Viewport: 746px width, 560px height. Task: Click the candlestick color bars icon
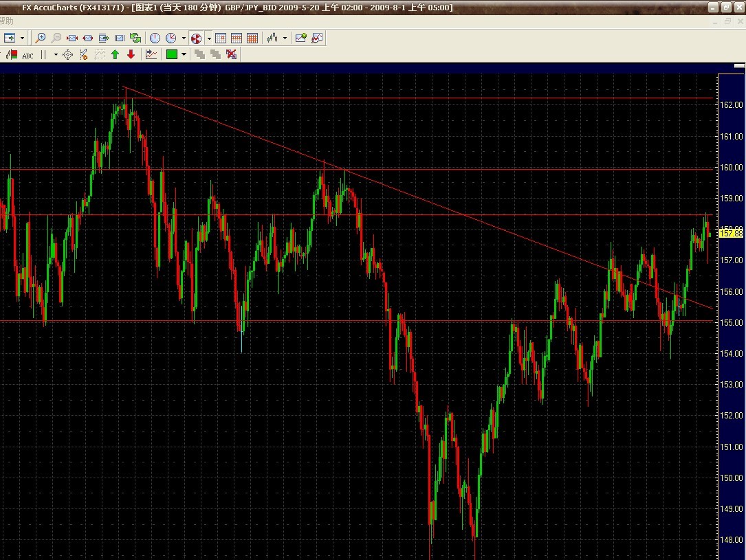(x=12, y=55)
